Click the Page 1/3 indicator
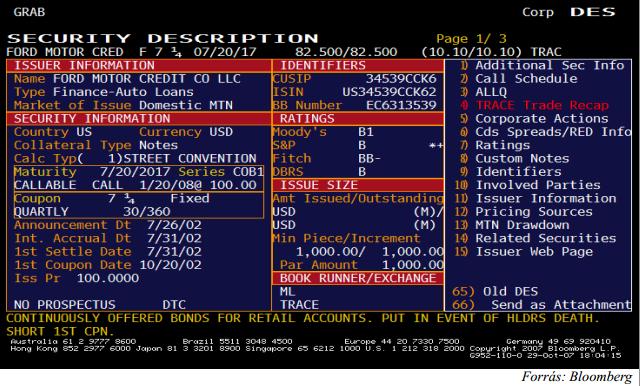Image resolution: width=640 pixels, height=386 pixels. (x=471, y=39)
